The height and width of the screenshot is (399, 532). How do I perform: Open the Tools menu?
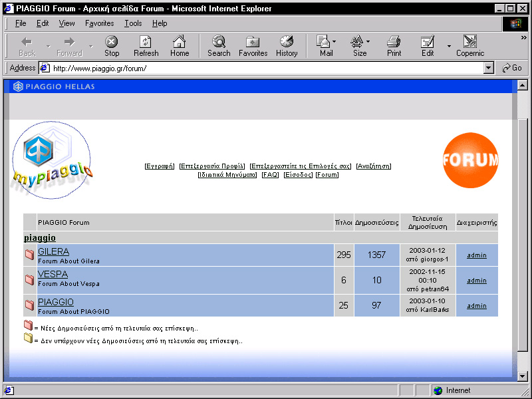coord(133,23)
